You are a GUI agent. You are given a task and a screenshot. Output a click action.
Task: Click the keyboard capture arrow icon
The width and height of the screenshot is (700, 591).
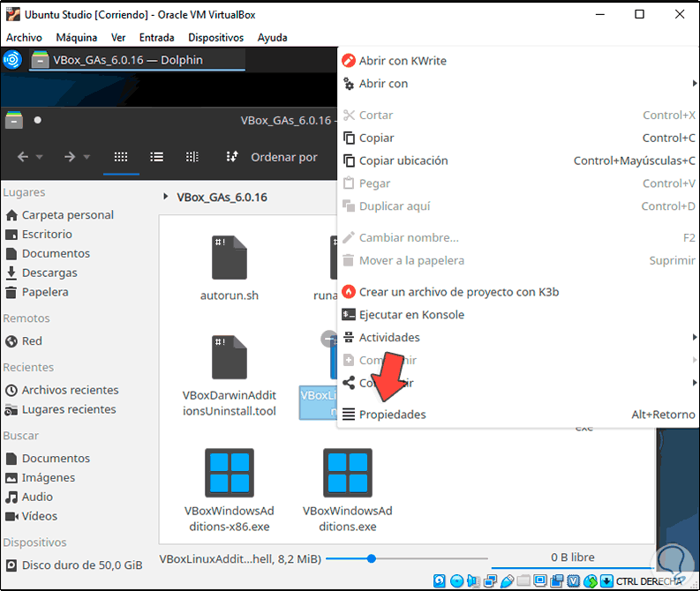coord(606,580)
